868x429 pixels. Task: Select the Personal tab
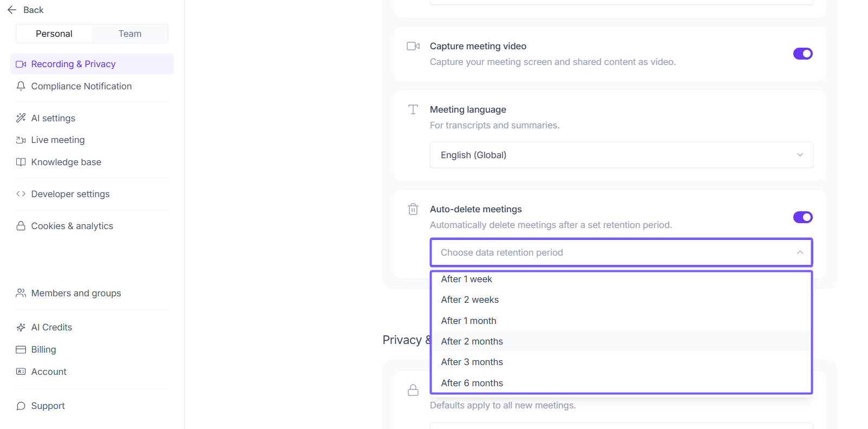pyautogui.click(x=54, y=34)
